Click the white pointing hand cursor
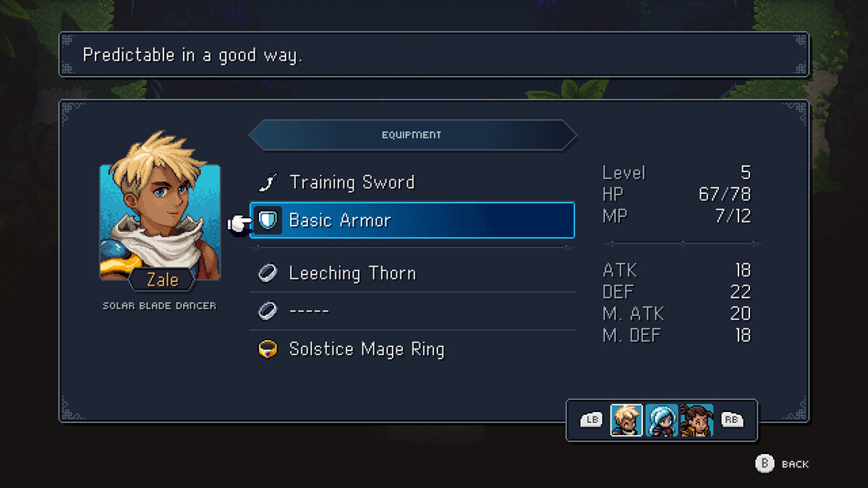 [238, 223]
